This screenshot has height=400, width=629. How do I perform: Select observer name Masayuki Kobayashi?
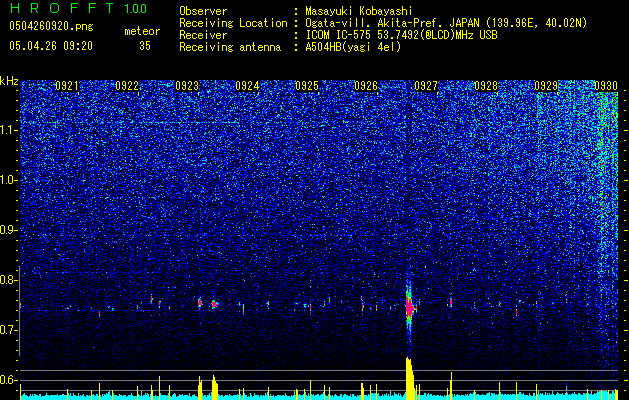(x=359, y=11)
